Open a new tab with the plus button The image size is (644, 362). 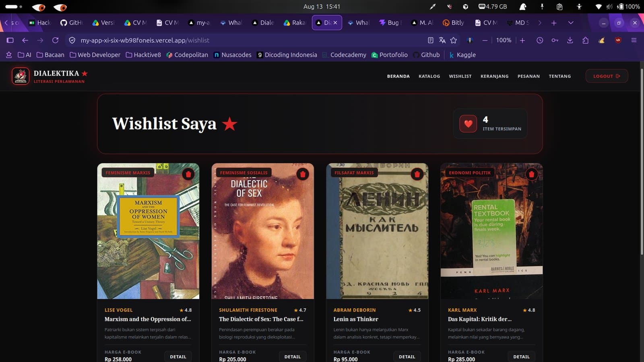tap(554, 23)
